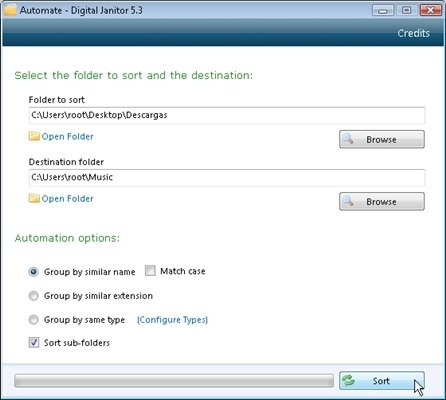Viewport: 446px width, 400px height.
Task: Click the Folder to sort path field
Action: (227, 115)
